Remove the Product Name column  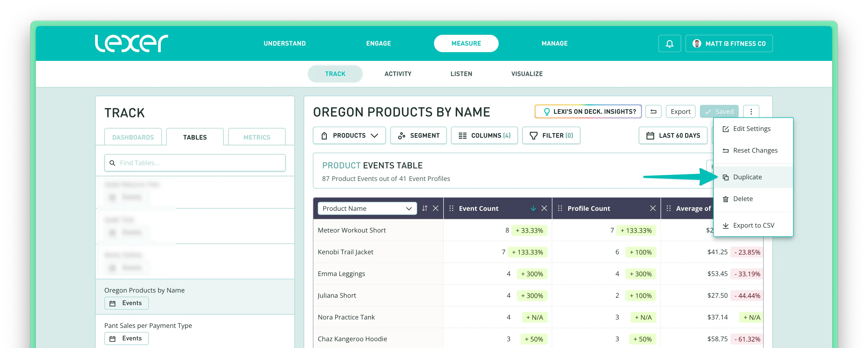pos(435,208)
